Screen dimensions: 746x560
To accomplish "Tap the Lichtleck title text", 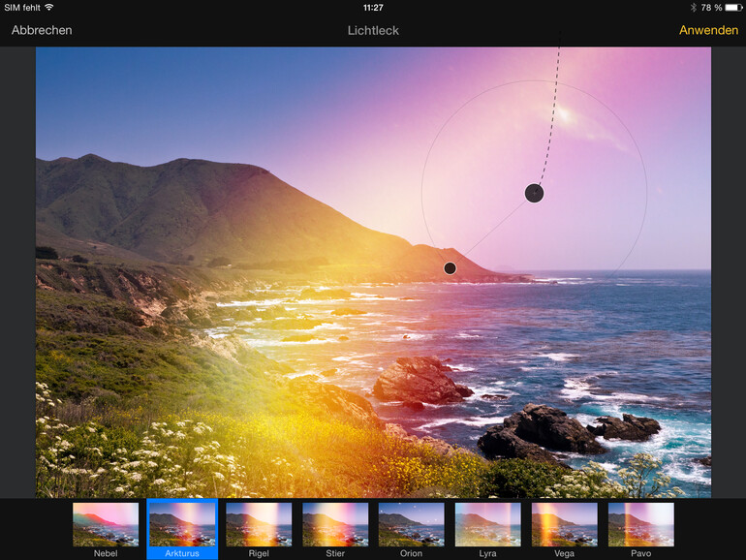I will click(x=373, y=30).
